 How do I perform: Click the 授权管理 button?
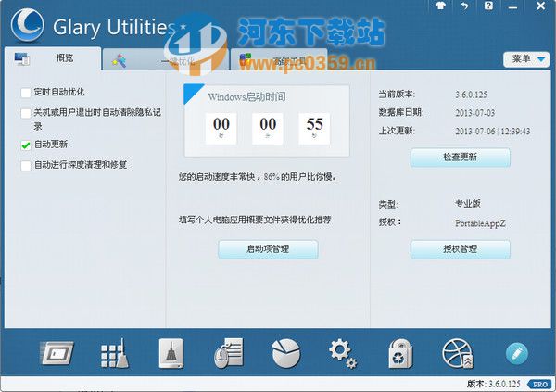461,249
